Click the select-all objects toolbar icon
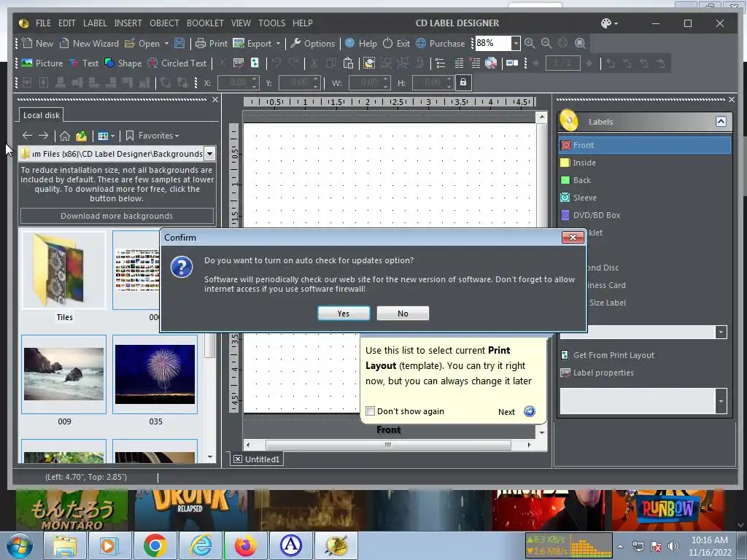Screen dimensions: 747x560 pyautogui.click(x=368, y=63)
